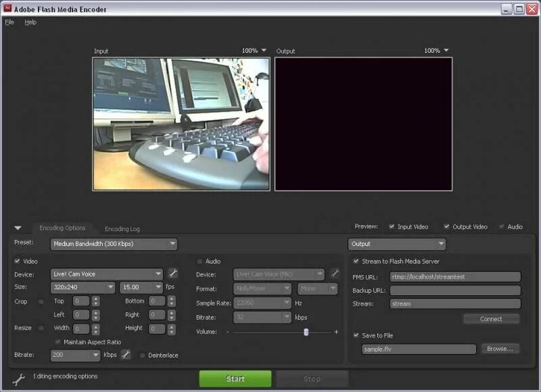Open the Input zoom 100% dropdown

point(254,51)
